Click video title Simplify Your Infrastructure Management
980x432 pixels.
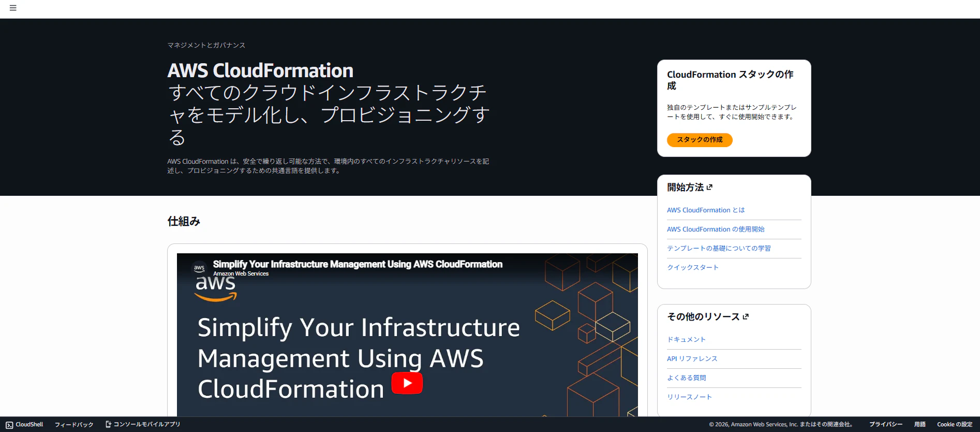pos(358,264)
